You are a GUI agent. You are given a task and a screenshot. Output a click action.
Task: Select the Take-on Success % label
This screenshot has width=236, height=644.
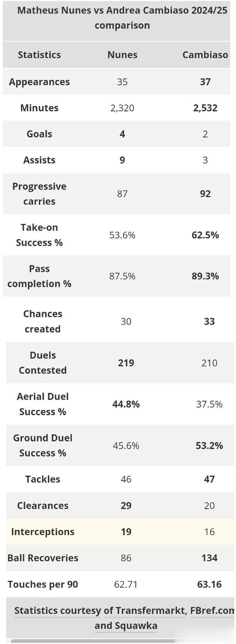[39, 235]
